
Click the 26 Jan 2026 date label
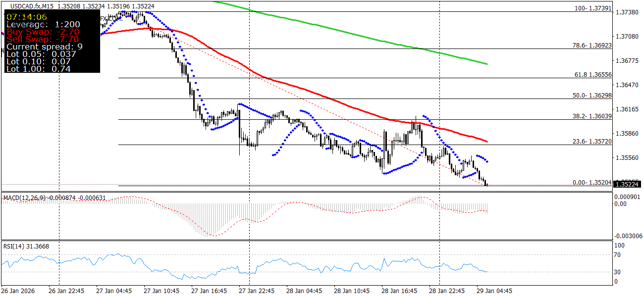click(x=17, y=291)
